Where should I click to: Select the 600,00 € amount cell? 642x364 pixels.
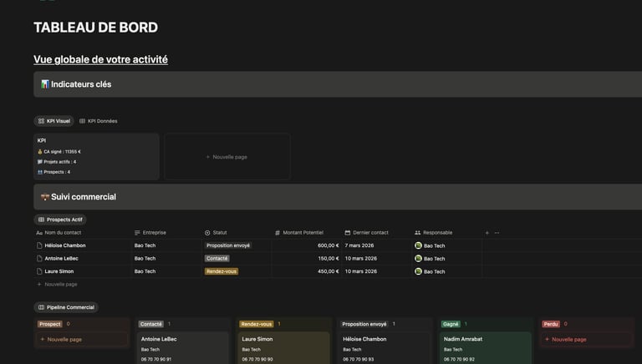(x=306, y=245)
